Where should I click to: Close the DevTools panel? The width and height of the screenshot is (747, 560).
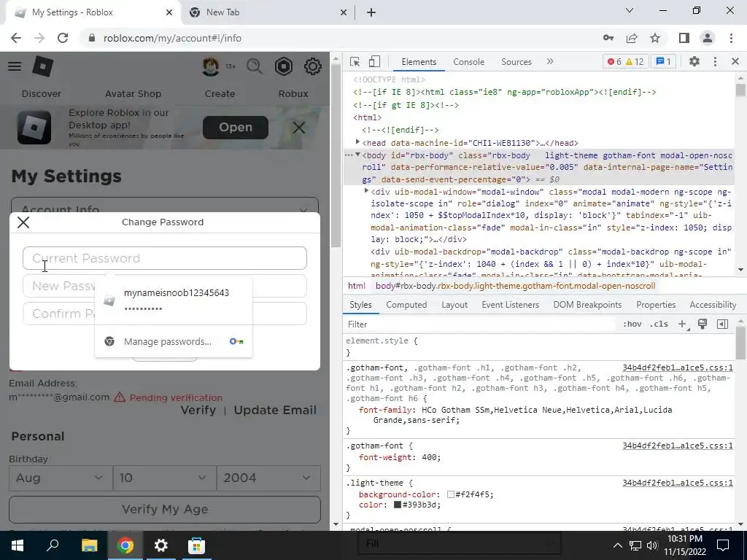click(735, 61)
